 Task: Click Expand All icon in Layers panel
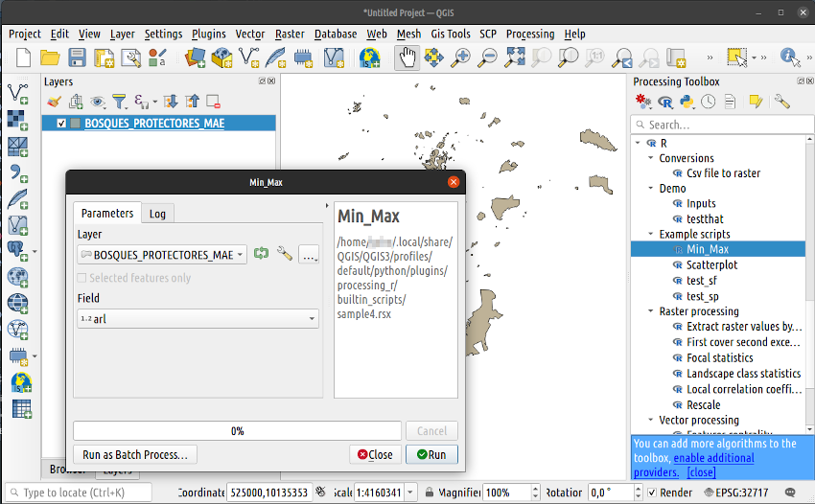click(x=171, y=102)
